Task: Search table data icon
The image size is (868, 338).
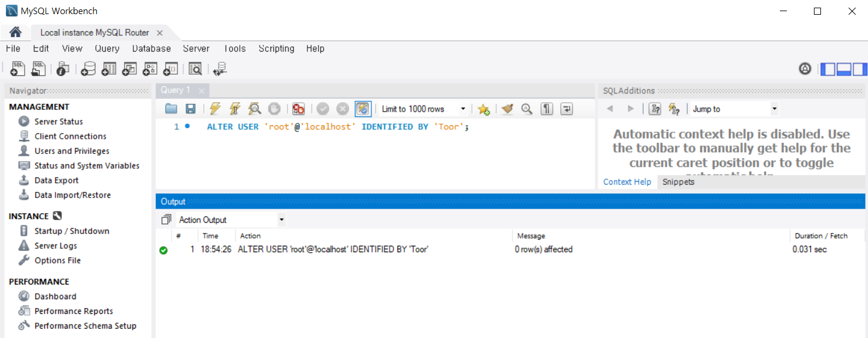Action: [195, 69]
